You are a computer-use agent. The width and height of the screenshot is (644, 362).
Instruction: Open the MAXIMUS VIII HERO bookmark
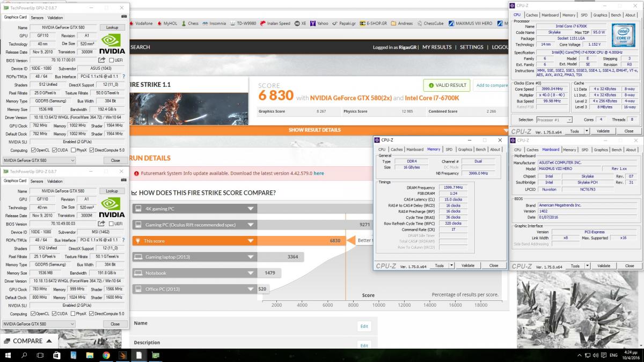click(x=471, y=24)
